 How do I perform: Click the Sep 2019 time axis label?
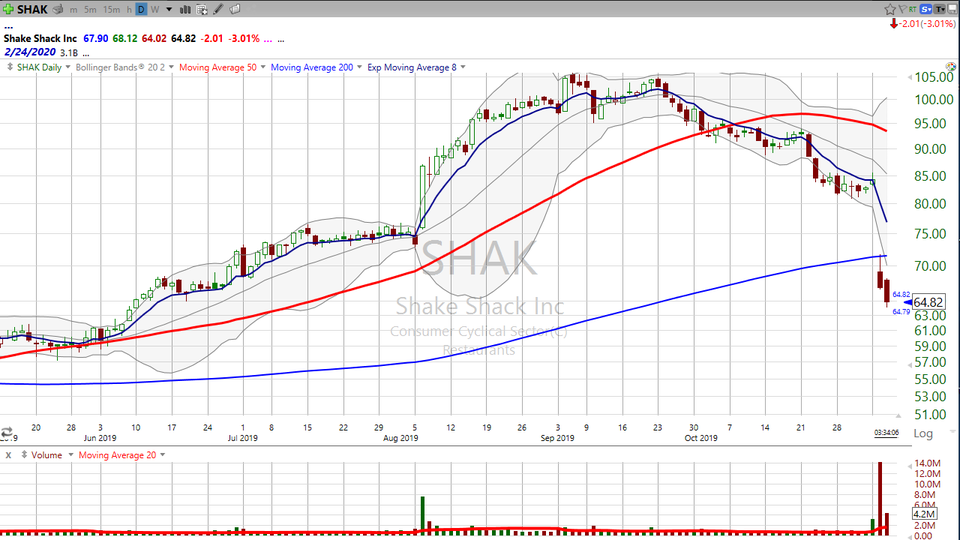(x=557, y=438)
